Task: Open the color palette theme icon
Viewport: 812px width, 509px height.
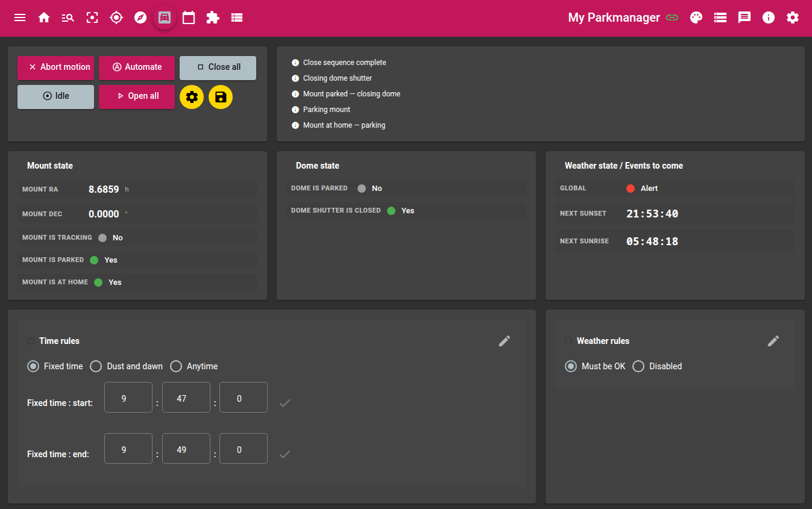Action: pos(696,17)
